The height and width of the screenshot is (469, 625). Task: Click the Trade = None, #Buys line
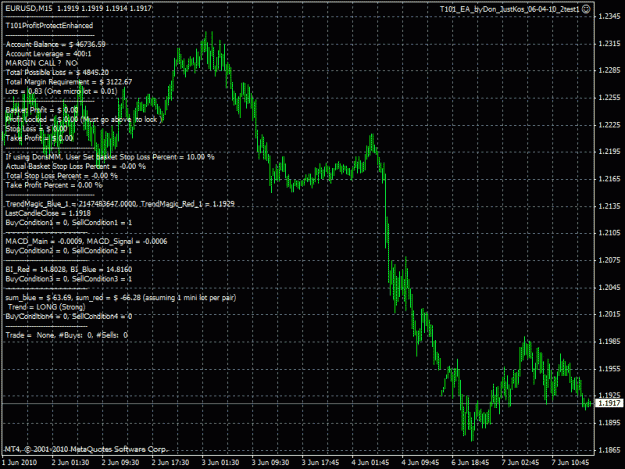[67, 335]
